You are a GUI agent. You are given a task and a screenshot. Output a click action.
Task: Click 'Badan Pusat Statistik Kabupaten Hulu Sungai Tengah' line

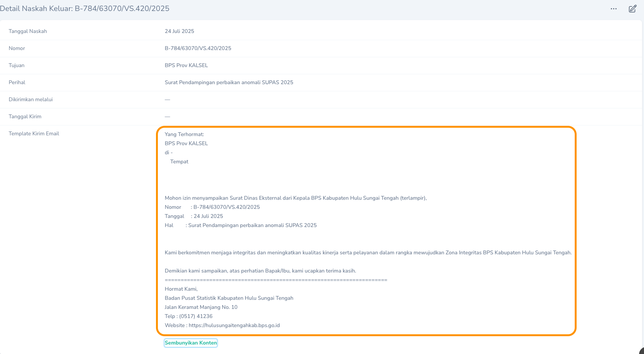point(229,298)
